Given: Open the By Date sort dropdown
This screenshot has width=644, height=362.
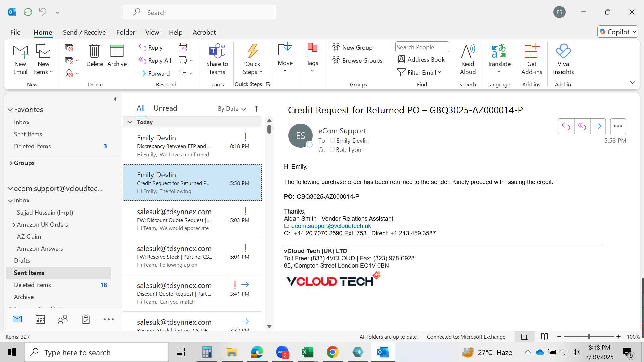Looking at the screenshot, I should pyautogui.click(x=232, y=109).
